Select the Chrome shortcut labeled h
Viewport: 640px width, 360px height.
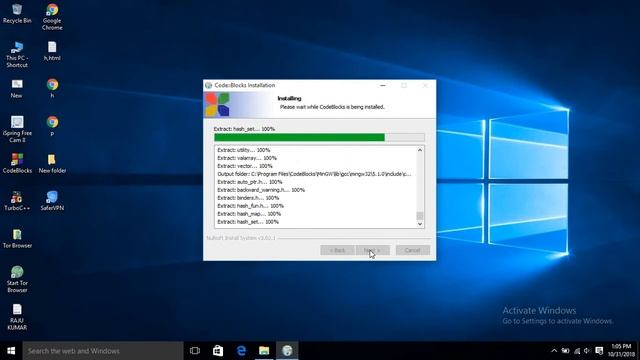tap(52, 89)
